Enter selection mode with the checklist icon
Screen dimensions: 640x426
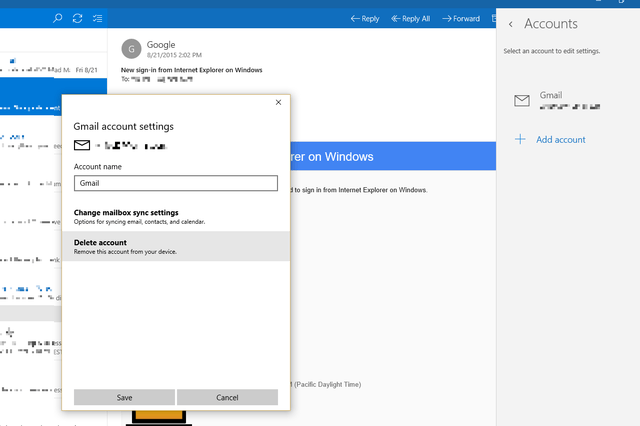[97, 18]
